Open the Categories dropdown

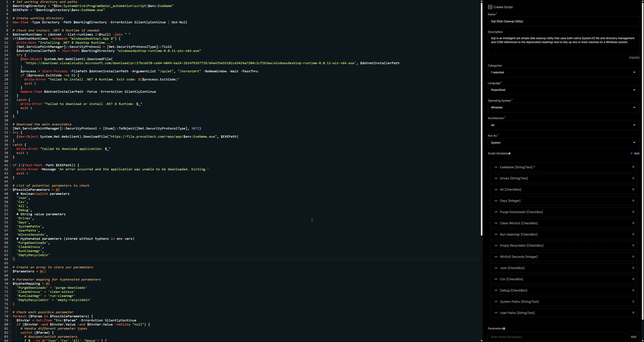coord(563,72)
